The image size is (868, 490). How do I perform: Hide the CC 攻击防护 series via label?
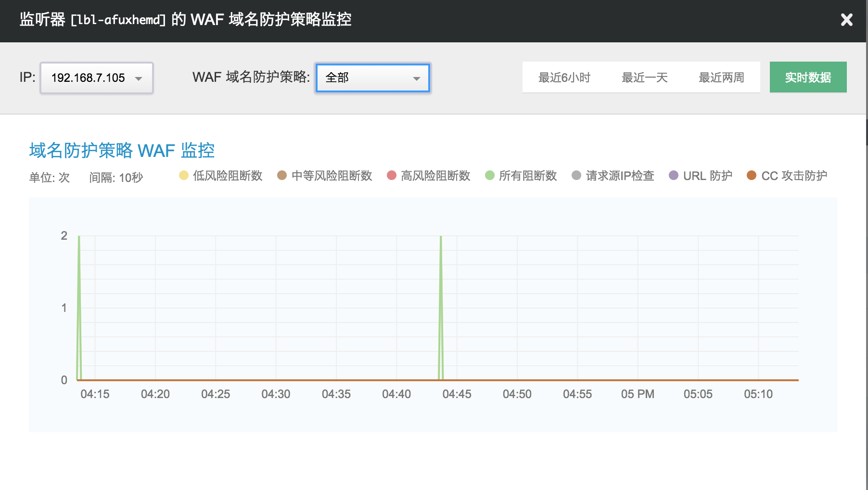click(x=794, y=176)
